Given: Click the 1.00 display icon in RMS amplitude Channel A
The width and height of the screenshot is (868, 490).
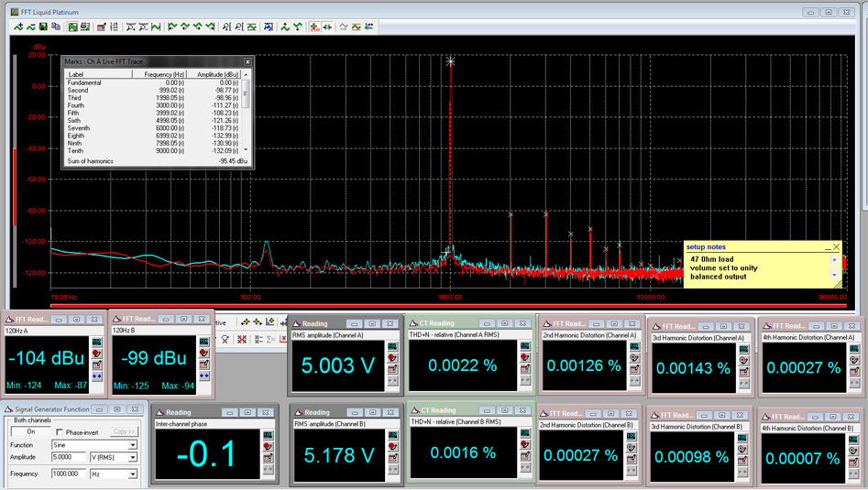Looking at the screenshot, I should coord(392,346).
